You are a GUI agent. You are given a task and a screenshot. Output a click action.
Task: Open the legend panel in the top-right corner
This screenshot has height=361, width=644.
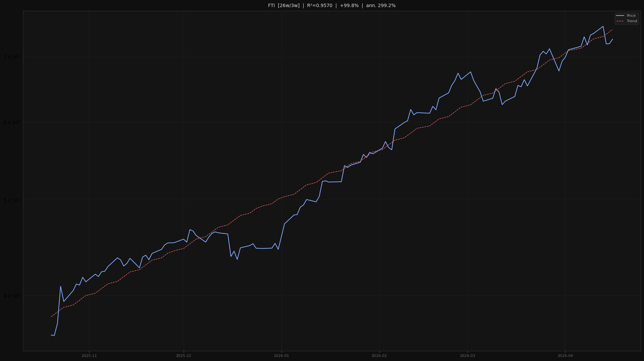(x=626, y=18)
